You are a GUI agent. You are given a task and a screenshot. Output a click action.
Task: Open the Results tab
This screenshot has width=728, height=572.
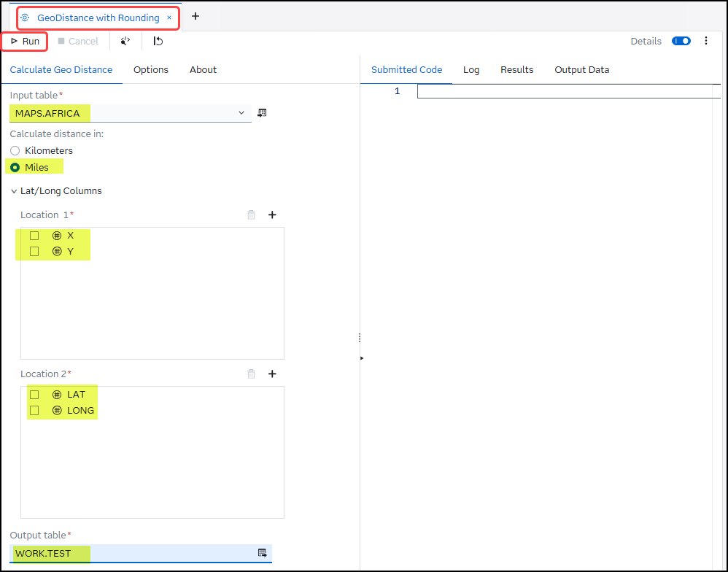[x=516, y=69]
